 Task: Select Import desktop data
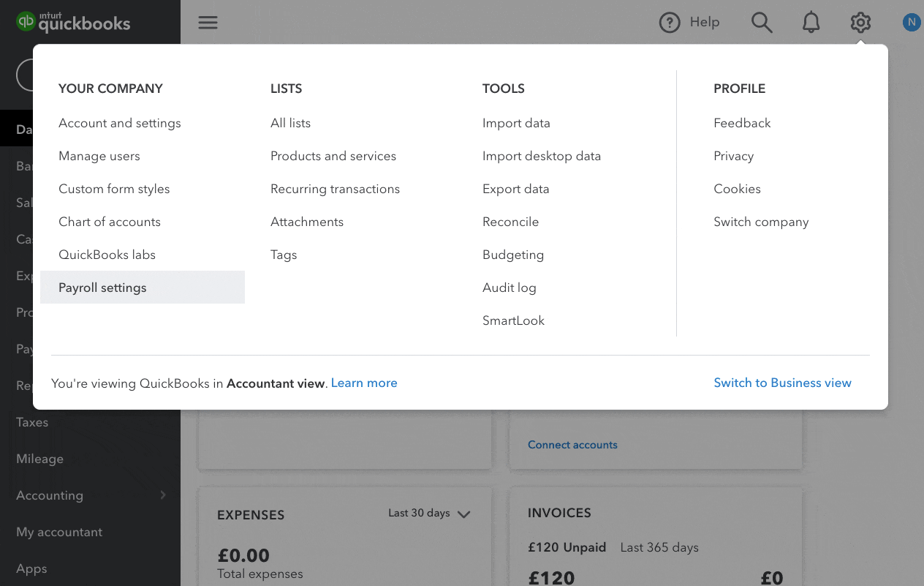pyautogui.click(x=542, y=156)
